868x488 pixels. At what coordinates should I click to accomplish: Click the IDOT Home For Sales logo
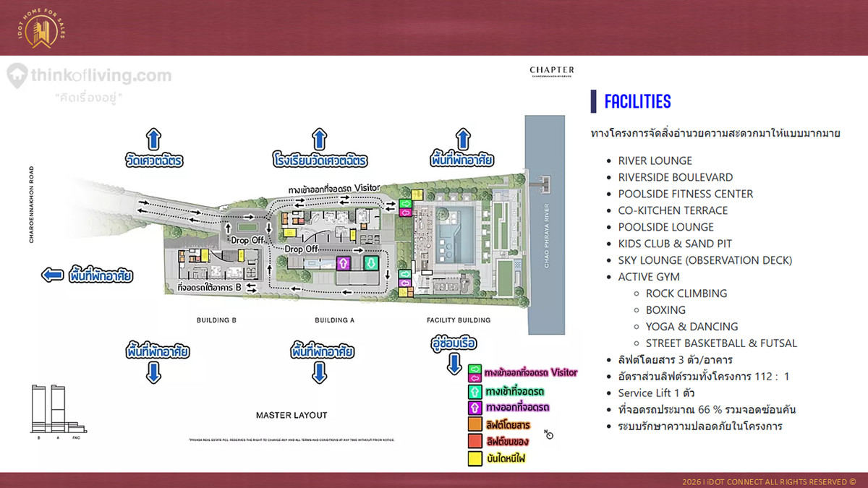(41, 28)
